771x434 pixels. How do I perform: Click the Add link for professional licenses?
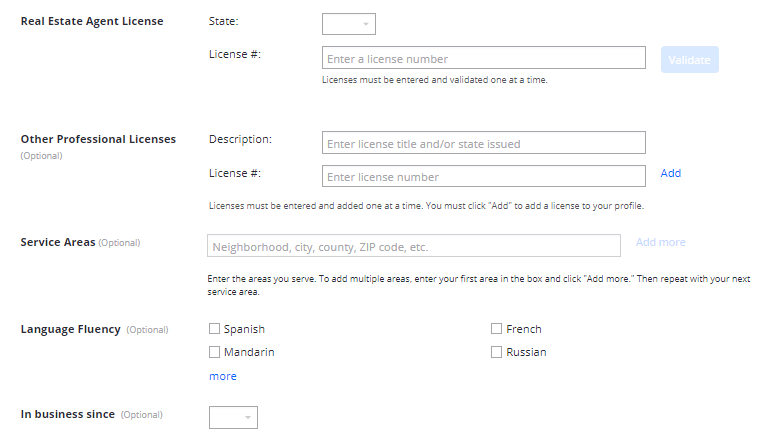point(671,173)
